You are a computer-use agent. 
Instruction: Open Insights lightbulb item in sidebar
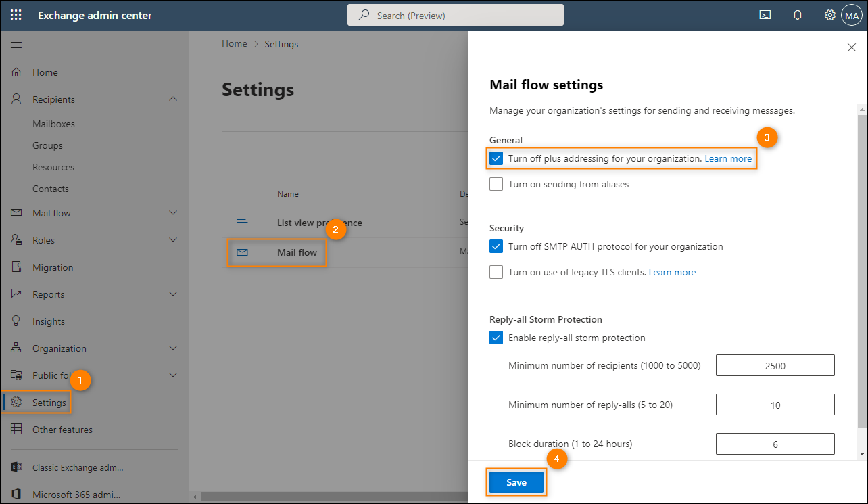pyautogui.click(x=49, y=321)
